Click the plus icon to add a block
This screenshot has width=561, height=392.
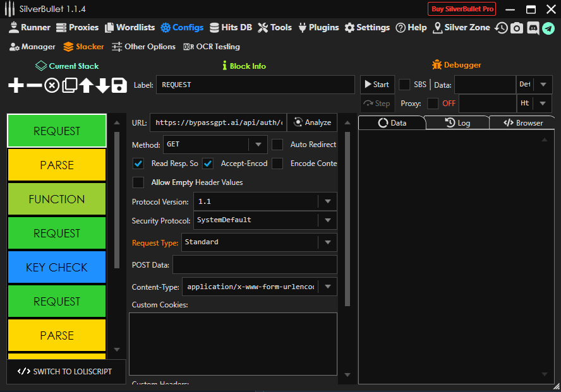pyautogui.click(x=16, y=85)
